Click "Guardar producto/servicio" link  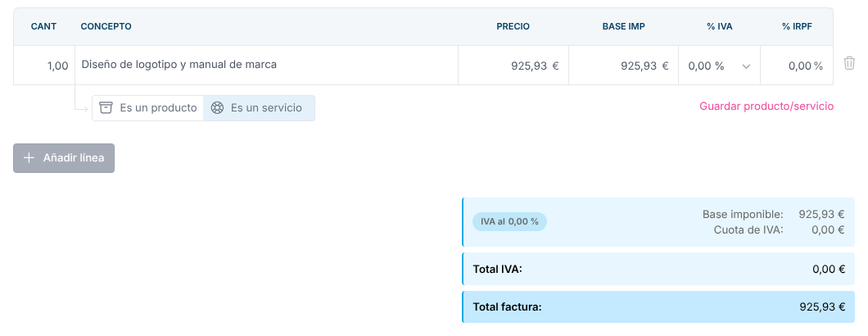tap(766, 106)
